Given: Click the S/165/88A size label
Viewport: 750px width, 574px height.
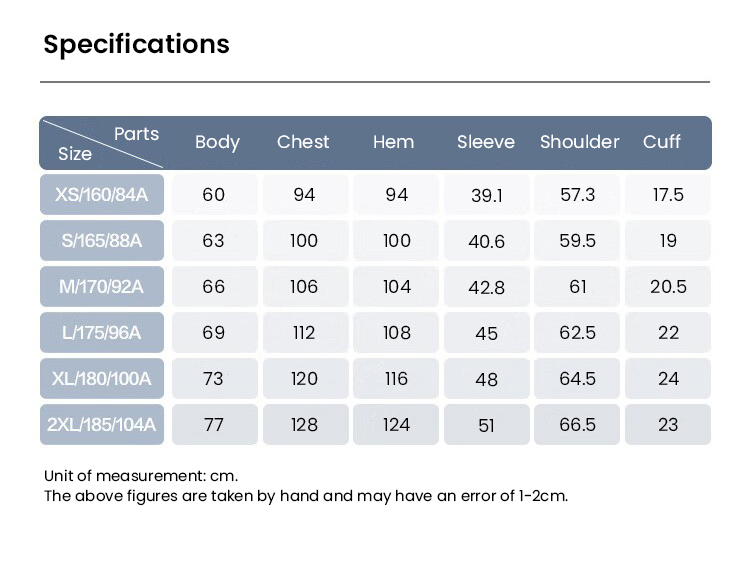Looking at the screenshot, I should click(102, 240).
